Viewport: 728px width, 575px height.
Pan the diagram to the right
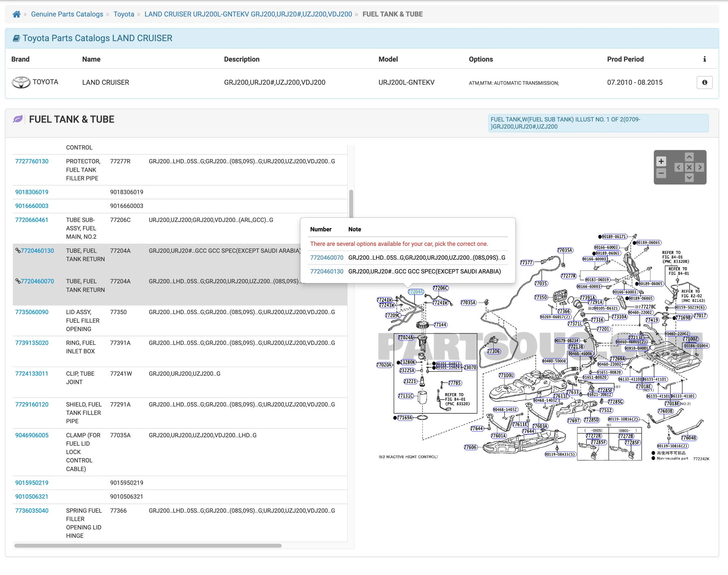(700, 167)
